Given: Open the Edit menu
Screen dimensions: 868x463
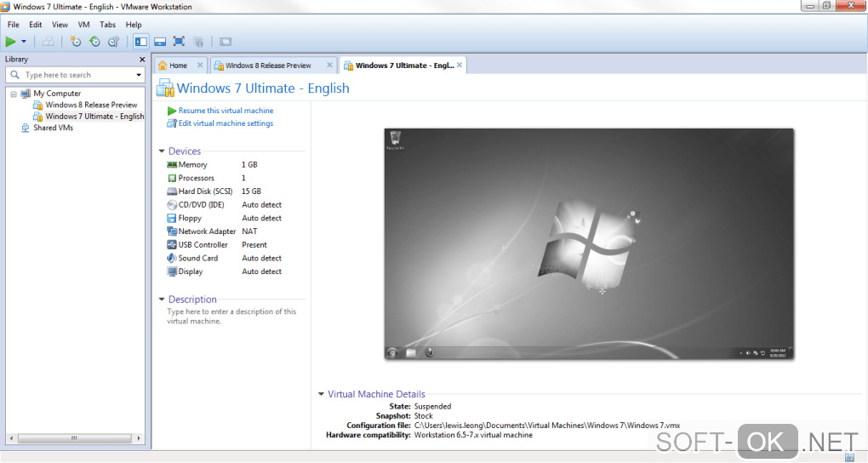Looking at the screenshot, I should [36, 25].
